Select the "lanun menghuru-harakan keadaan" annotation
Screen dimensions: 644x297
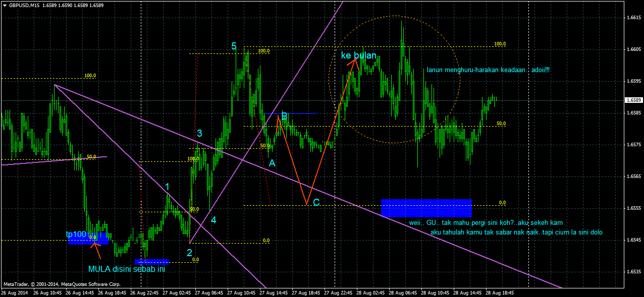click(488, 70)
